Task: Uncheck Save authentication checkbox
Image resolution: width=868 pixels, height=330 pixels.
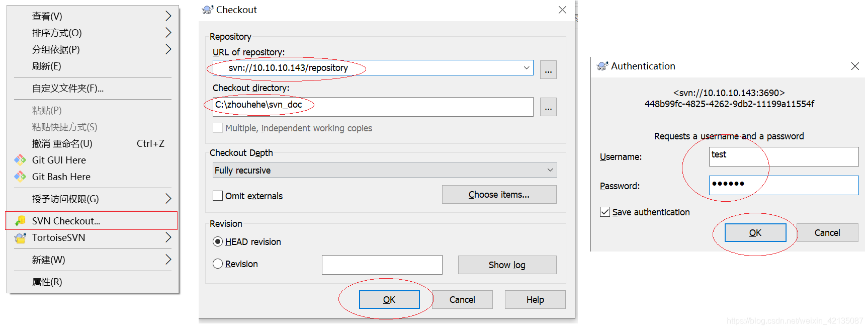Action: pyautogui.click(x=605, y=212)
